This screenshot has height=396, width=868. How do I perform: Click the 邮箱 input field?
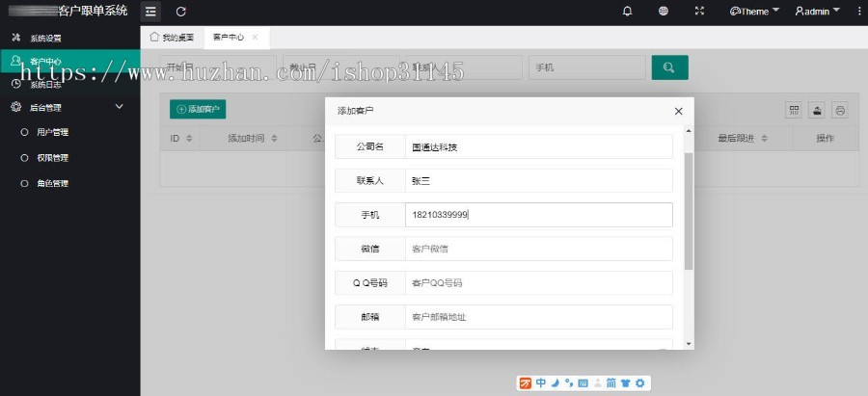[538, 317]
